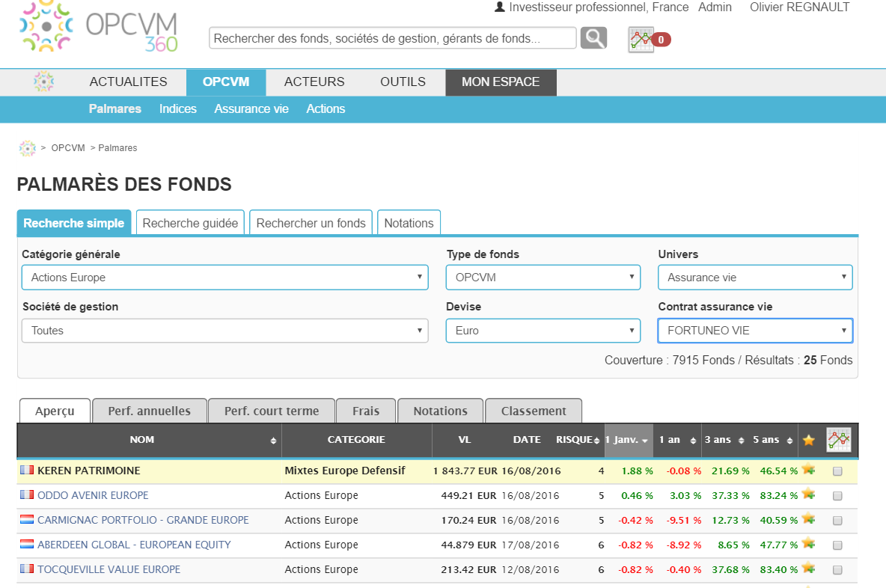Open ODDO AVENIR EUROPE fund page

(93, 495)
